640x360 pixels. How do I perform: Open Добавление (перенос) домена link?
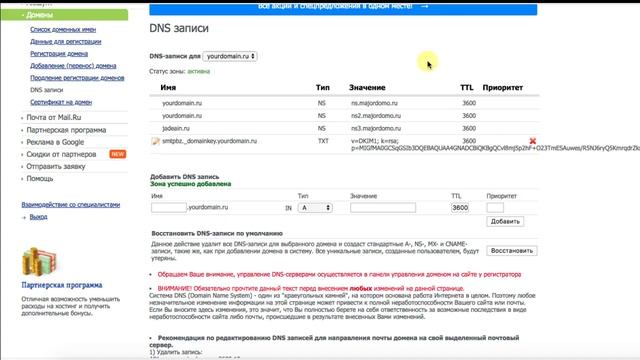point(73,66)
